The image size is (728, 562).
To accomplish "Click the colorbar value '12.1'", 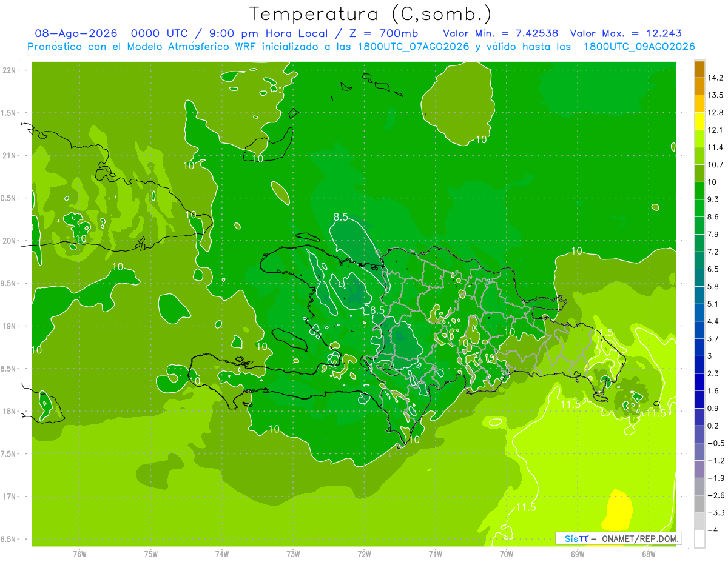I will tap(716, 130).
